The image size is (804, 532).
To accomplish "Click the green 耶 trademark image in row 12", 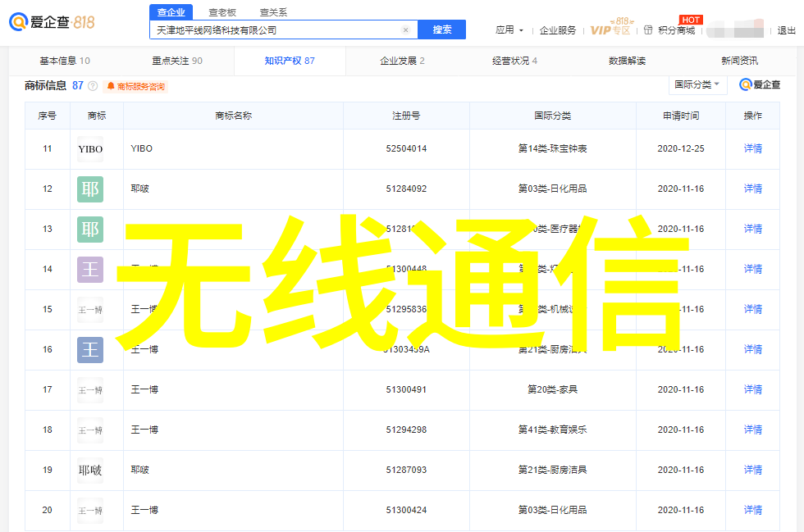I will point(90,189).
